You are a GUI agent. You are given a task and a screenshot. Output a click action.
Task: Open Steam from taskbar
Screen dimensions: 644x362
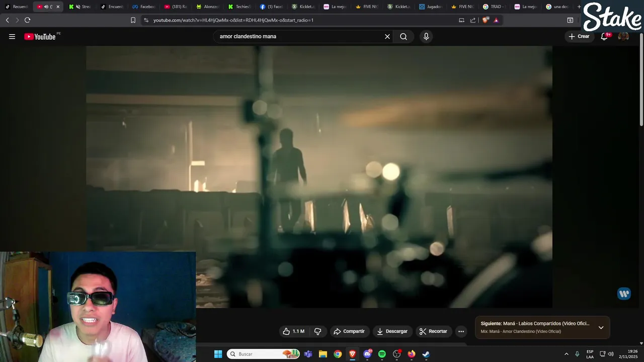(426, 354)
